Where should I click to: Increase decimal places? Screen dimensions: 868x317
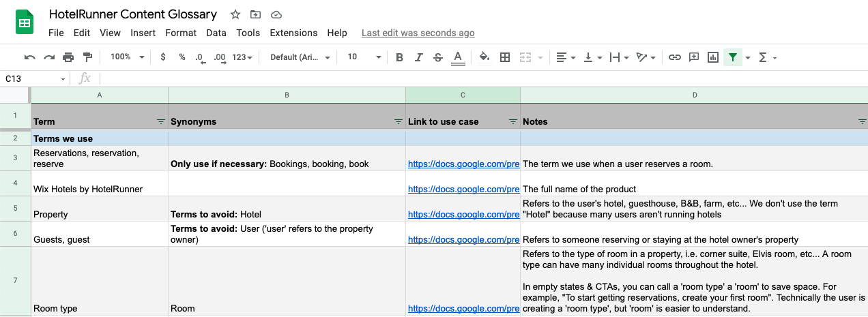click(220, 57)
